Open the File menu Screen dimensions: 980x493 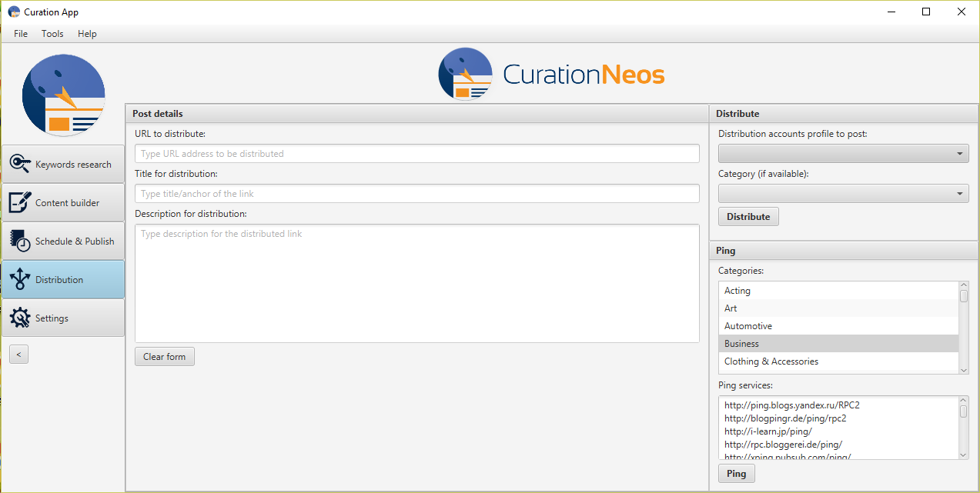[x=21, y=34]
